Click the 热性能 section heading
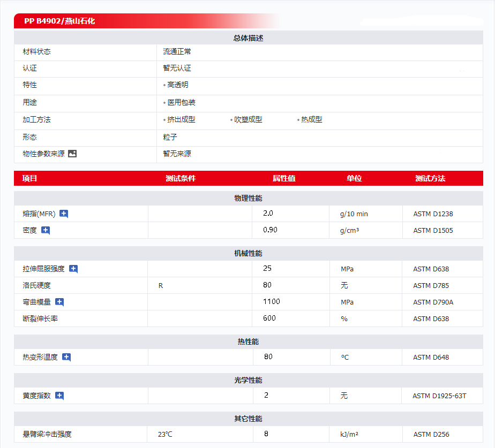This screenshot has height=448, width=495. pos(249,341)
